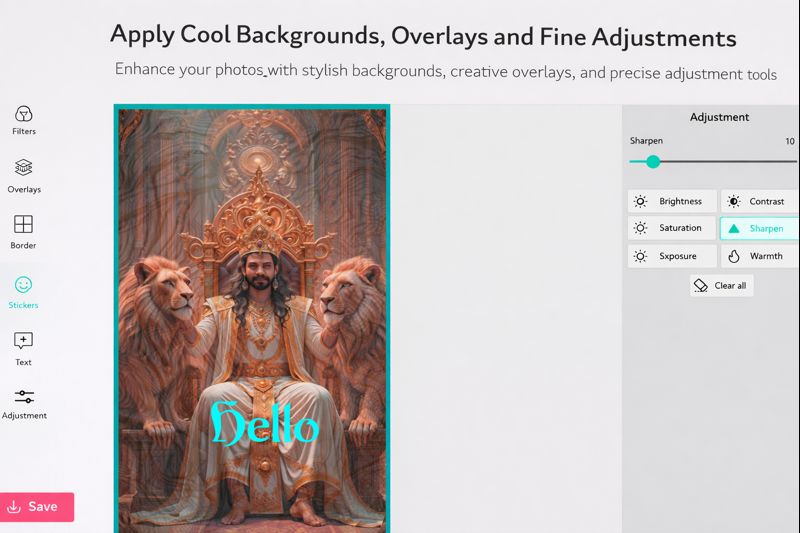Image resolution: width=800 pixels, height=533 pixels.
Task: Open the Adjustment sliders icon
Action: (24, 397)
